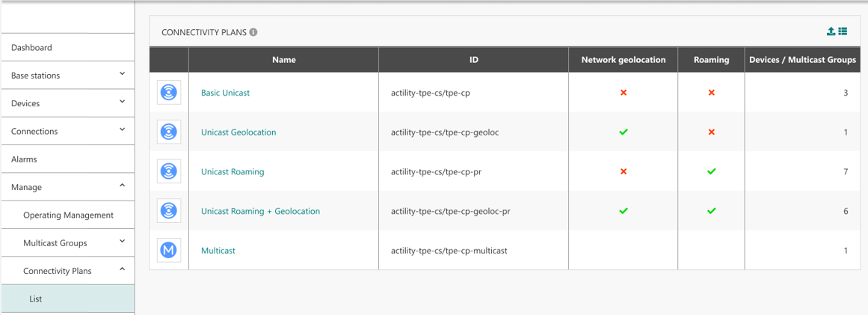Click the info icon beside Connectivity Plans
This screenshot has width=868, height=315.
point(253,32)
